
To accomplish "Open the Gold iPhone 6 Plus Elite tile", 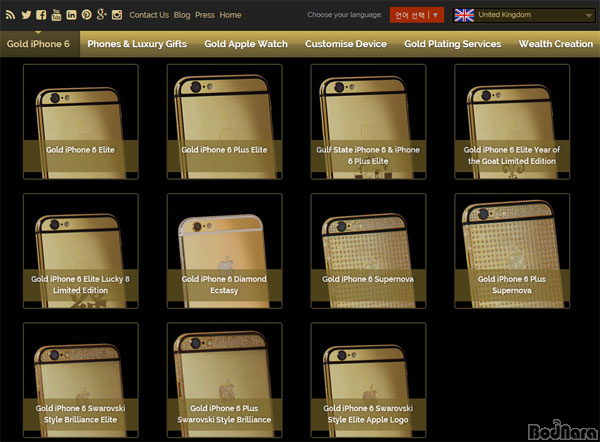I will coord(225,122).
